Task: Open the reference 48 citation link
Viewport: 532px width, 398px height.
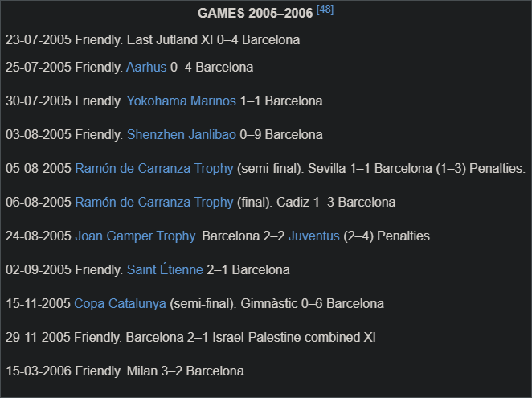Action: 325,10
